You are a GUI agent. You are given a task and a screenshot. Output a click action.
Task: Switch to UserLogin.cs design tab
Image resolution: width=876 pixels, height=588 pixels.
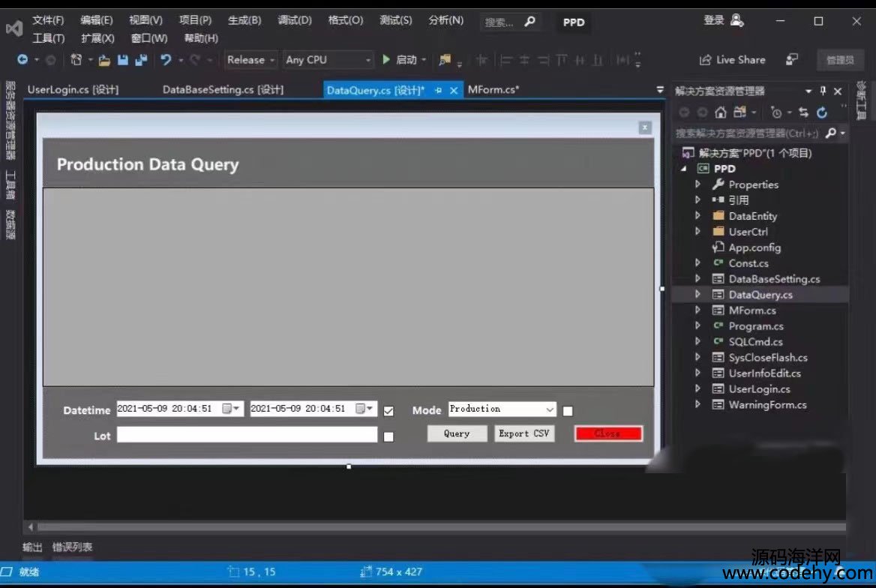click(x=73, y=89)
